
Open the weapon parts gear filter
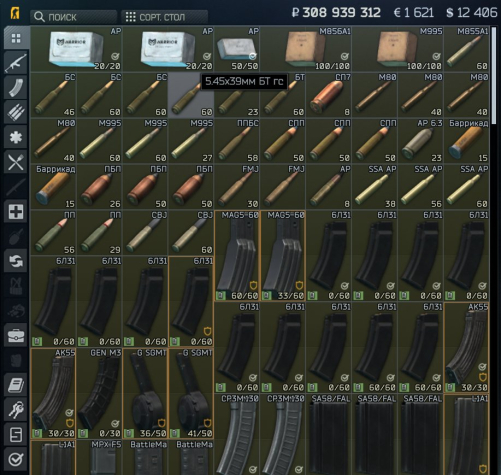(16, 137)
